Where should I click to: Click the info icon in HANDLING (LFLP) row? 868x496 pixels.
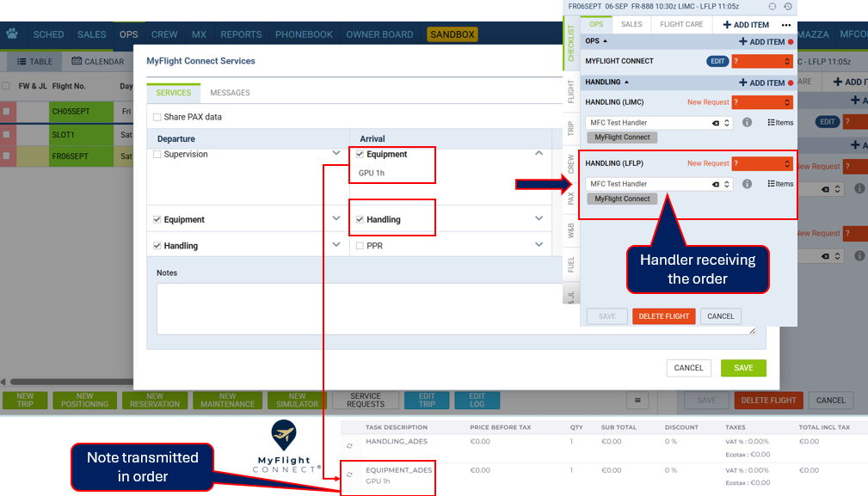coord(748,184)
